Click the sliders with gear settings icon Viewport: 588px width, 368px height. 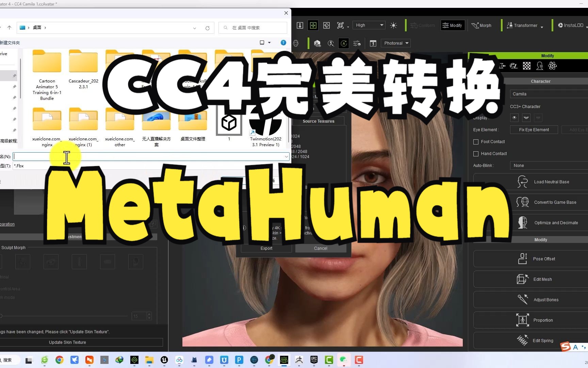(x=357, y=43)
